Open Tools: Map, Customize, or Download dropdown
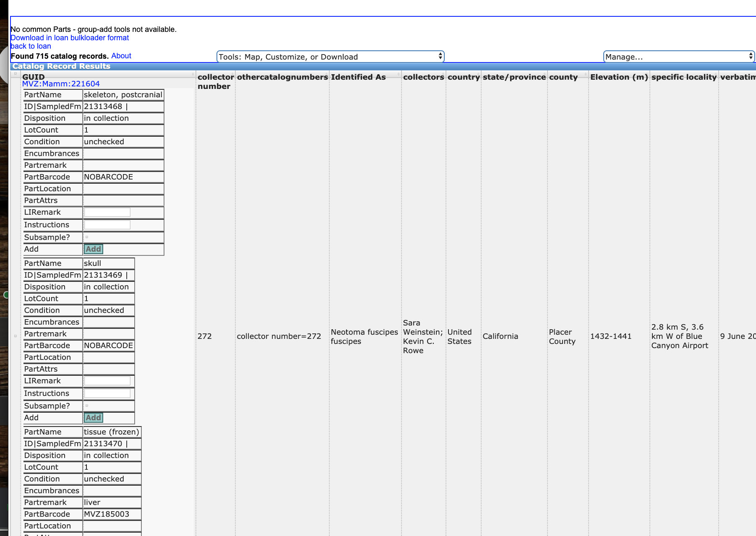The height and width of the screenshot is (536, 756). pos(330,57)
